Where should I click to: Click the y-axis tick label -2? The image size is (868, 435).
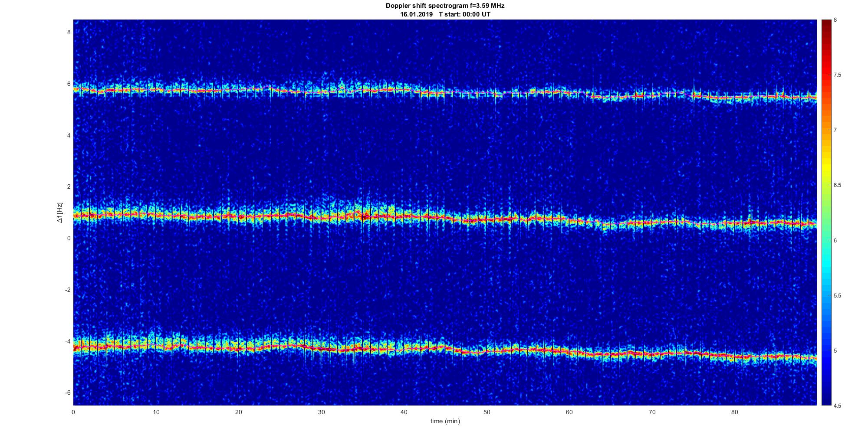[68, 290]
